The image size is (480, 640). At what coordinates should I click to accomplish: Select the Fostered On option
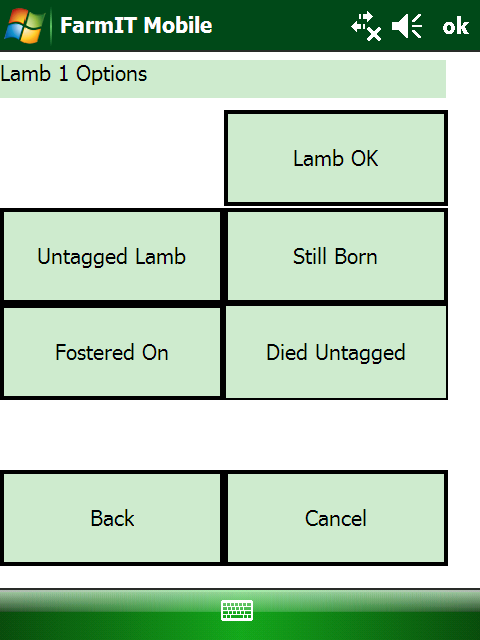[x=112, y=352]
